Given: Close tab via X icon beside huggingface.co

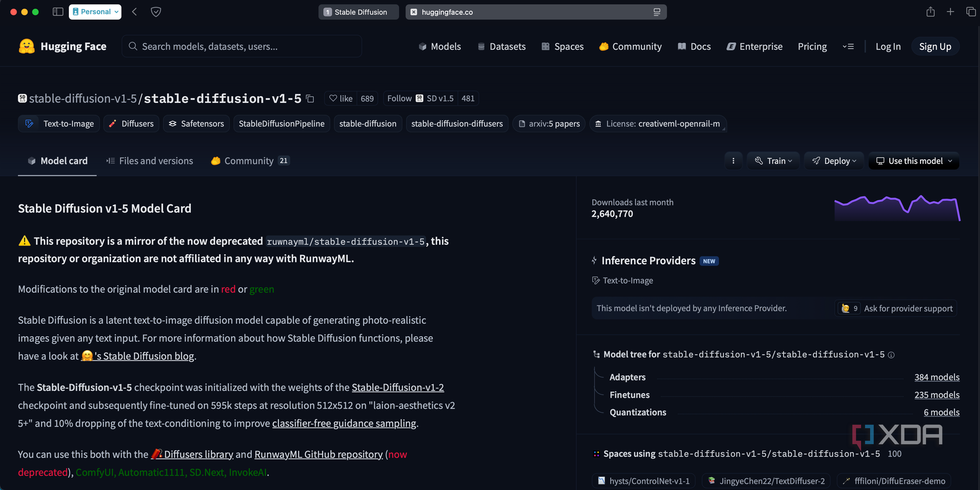Looking at the screenshot, I should (414, 12).
